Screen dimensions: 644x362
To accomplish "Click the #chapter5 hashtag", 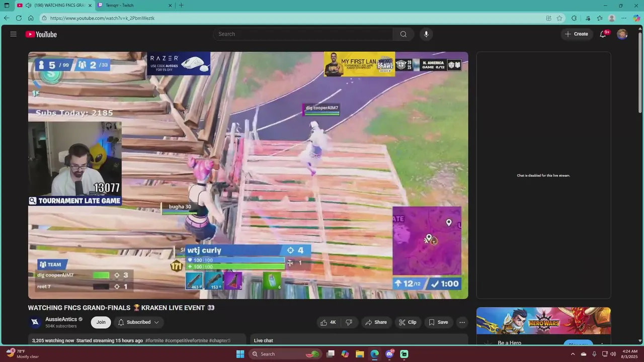I will 220,341.
